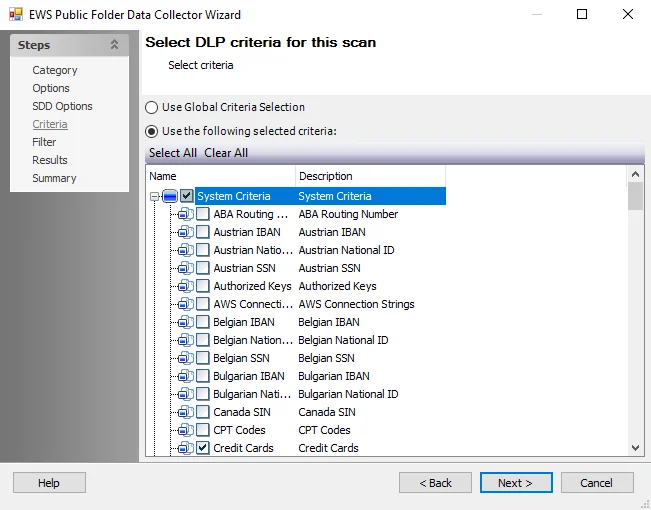Click the Name column header
Viewport: 651px width, 510px height.
pyautogui.click(x=220, y=176)
